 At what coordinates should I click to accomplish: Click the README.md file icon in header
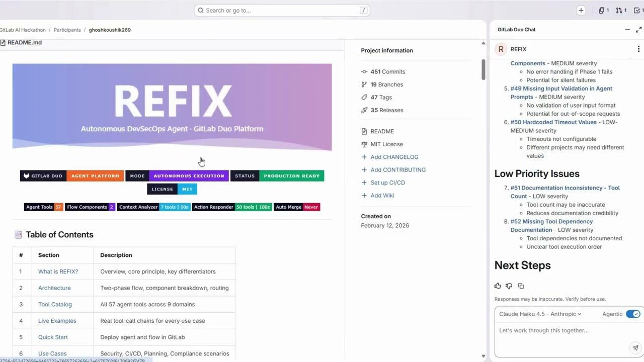(3, 43)
